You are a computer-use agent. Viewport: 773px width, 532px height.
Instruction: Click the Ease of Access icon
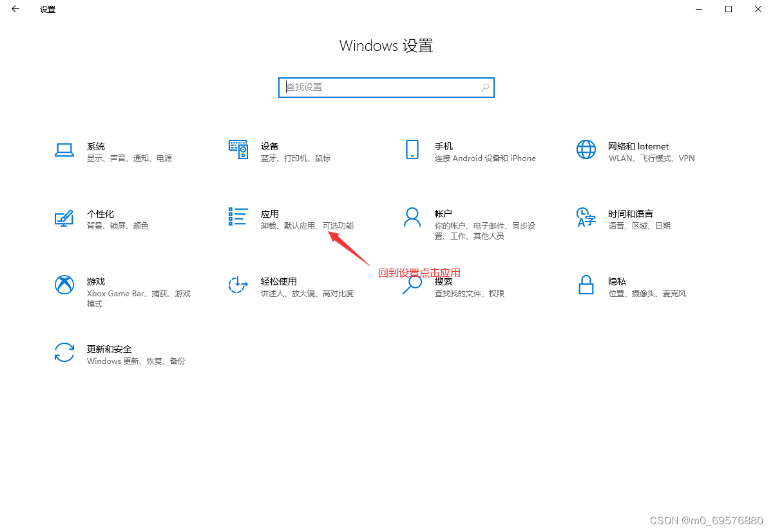click(238, 285)
